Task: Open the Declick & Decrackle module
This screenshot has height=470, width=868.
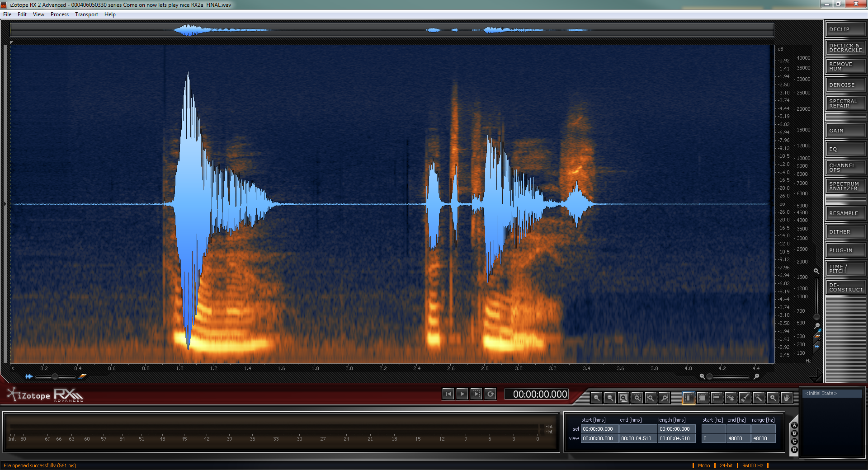Action: [x=845, y=48]
